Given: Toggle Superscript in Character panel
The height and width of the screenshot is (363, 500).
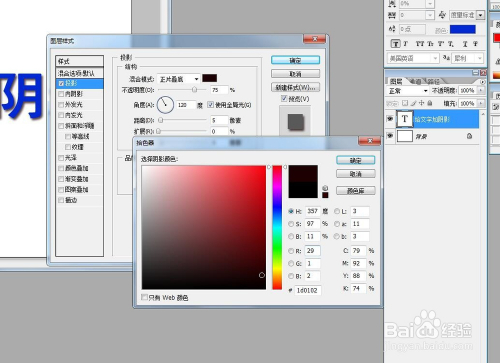Looking at the screenshot, I should pos(441,44).
